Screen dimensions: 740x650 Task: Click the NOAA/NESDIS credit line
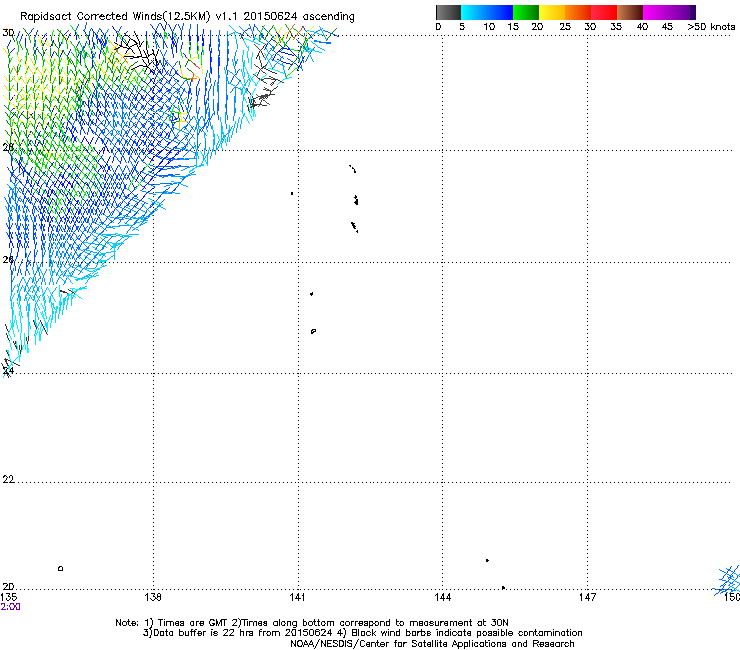(432, 644)
